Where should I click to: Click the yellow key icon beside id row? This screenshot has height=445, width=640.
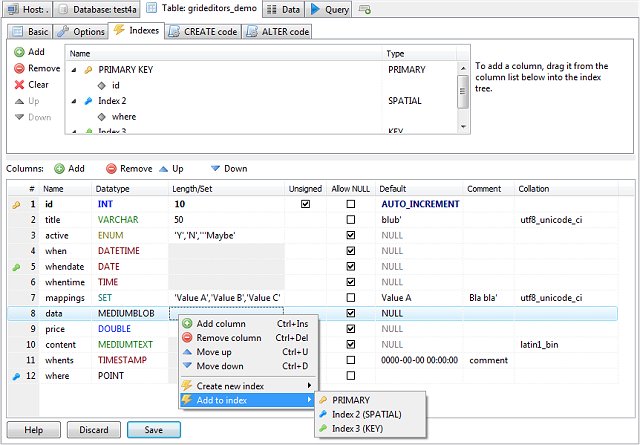pos(14,204)
